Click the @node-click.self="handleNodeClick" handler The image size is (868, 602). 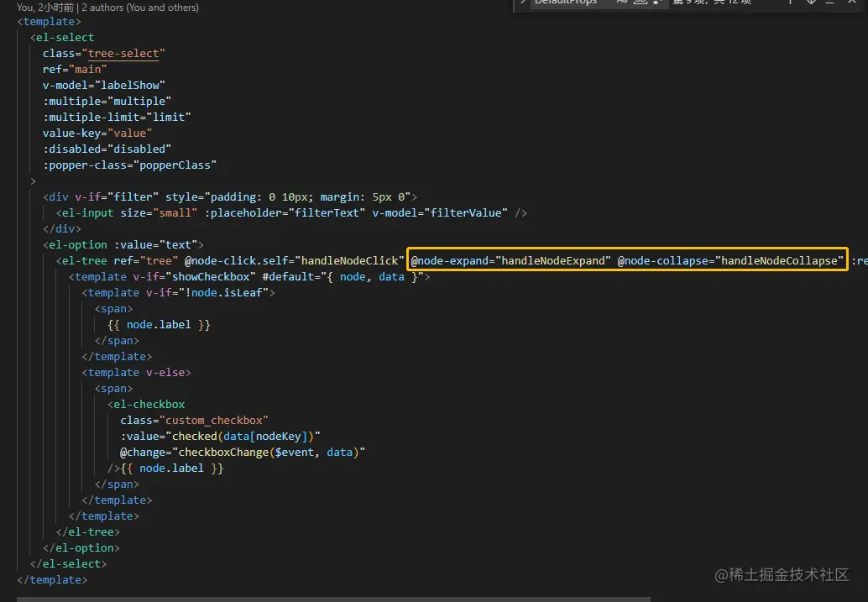295,261
